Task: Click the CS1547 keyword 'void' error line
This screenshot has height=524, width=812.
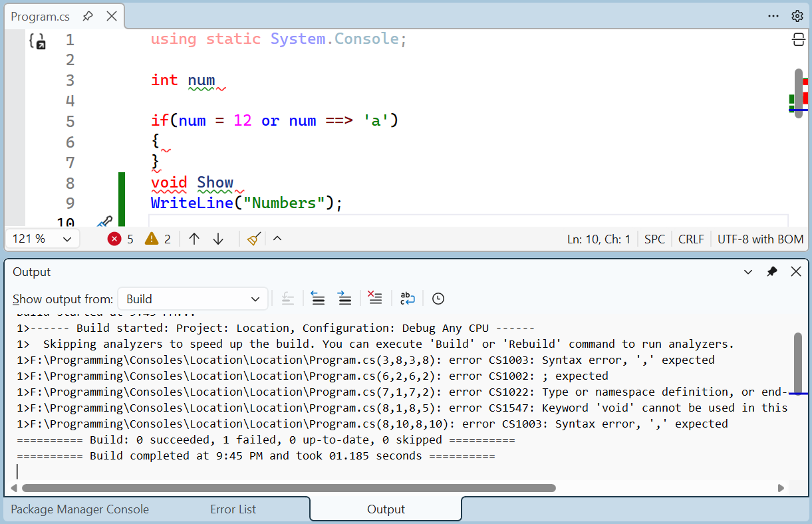Action: 402,408
